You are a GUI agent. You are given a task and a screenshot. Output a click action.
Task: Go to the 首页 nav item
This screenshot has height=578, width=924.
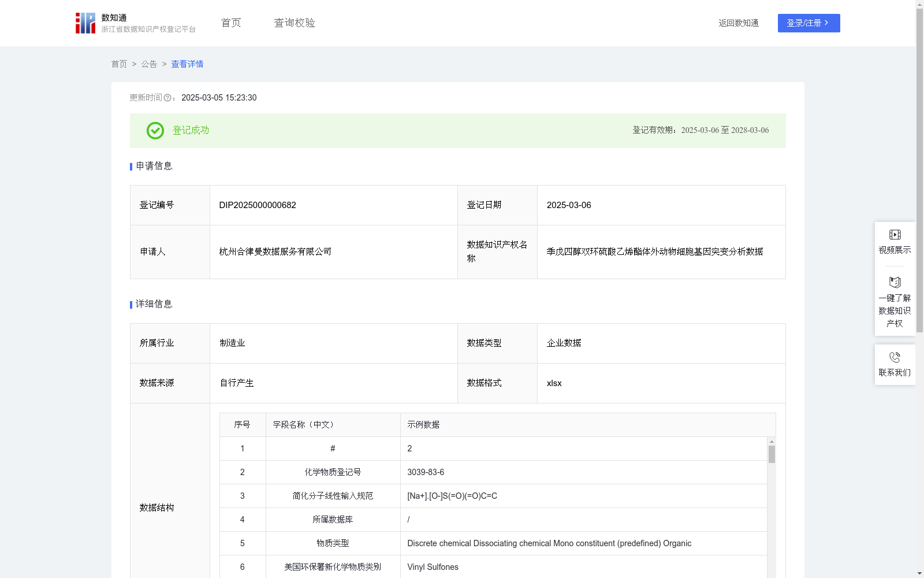tap(231, 23)
